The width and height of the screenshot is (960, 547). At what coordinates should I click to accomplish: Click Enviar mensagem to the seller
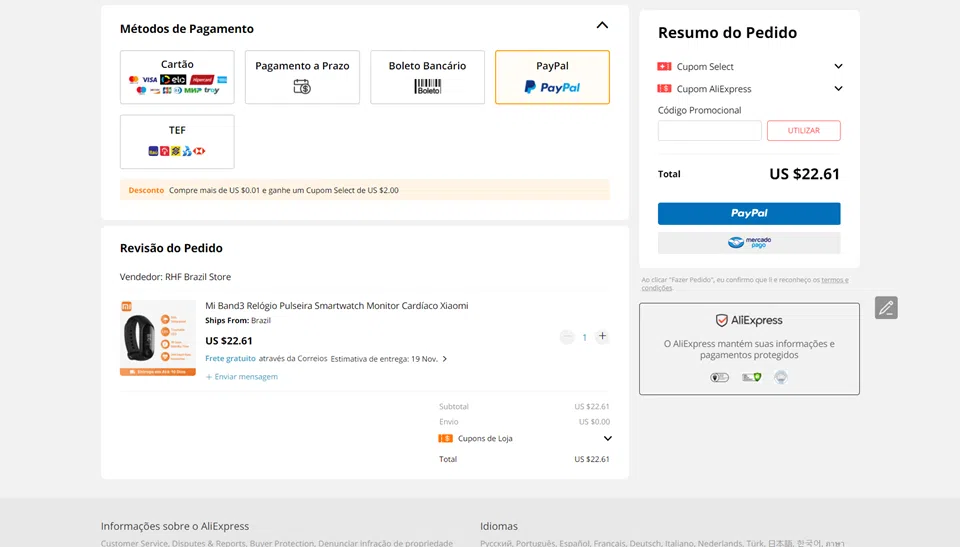pos(242,377)
